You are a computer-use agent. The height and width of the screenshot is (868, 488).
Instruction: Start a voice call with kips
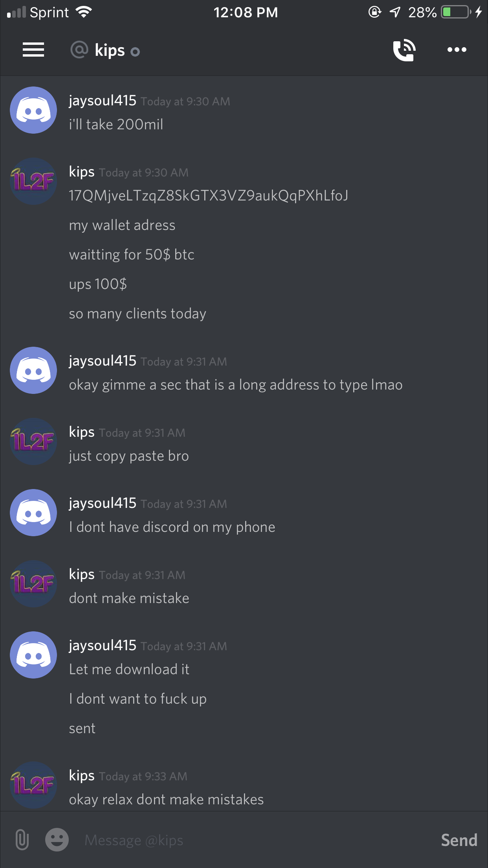point(404,50)
